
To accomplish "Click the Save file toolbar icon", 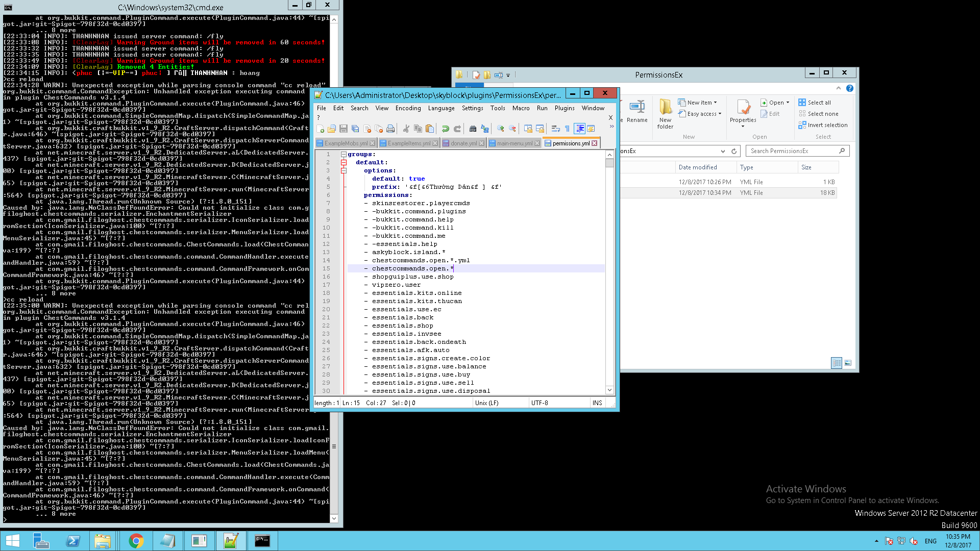I will click(x=344, y=129).
